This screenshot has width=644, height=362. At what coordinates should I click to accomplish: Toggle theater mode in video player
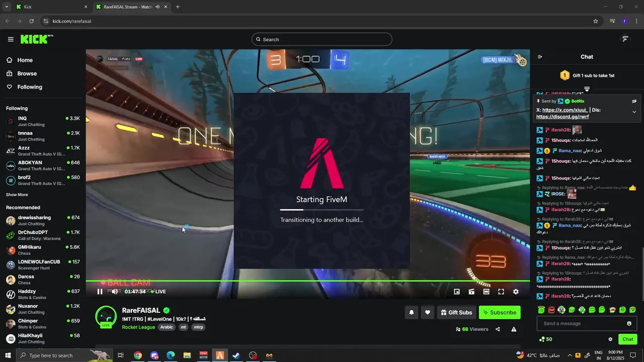(486, 292)
